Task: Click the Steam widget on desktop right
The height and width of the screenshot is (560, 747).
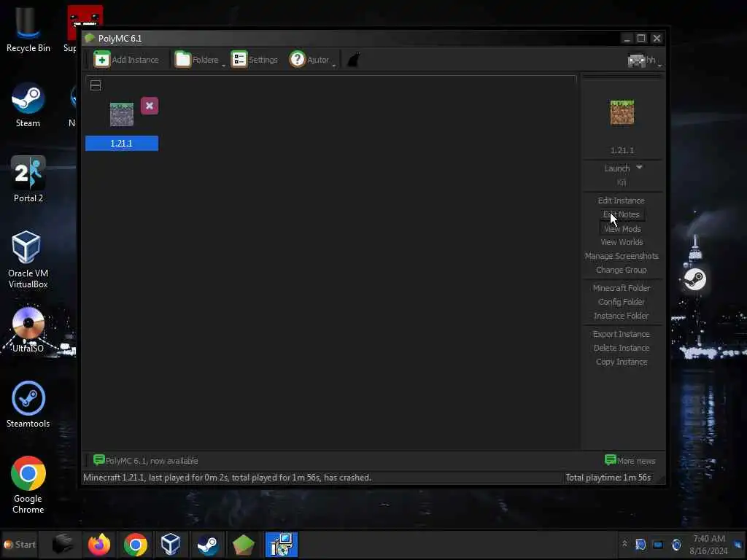Action: click(x=694, y=279)
